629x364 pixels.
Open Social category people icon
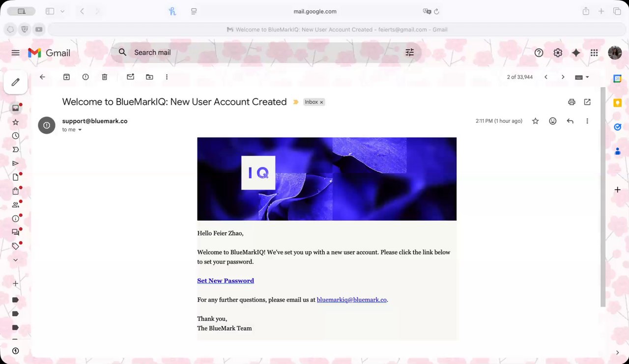[x=16, y=205]
